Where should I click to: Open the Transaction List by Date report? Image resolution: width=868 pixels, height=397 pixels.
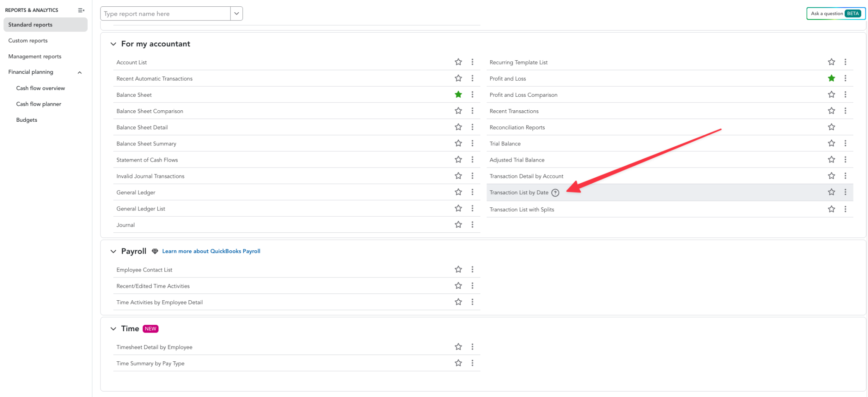pyautogui.click(x=519, y=193)
